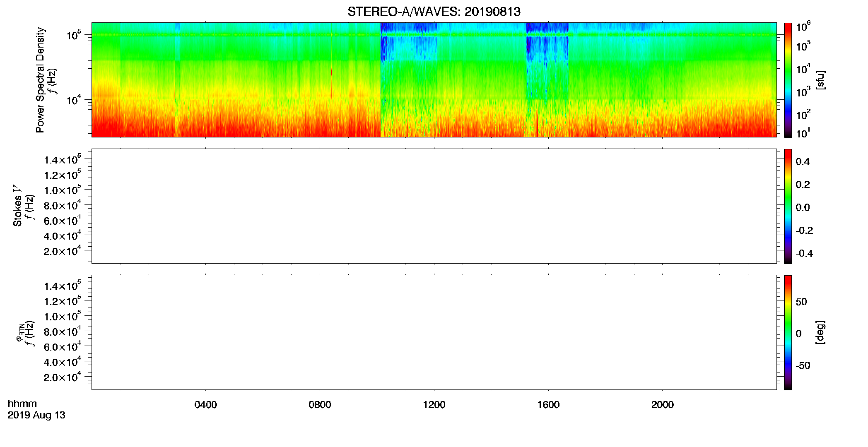Select the 1600 time axis label
The height and width of the screenshot is (447, 868).
[548, 405]
